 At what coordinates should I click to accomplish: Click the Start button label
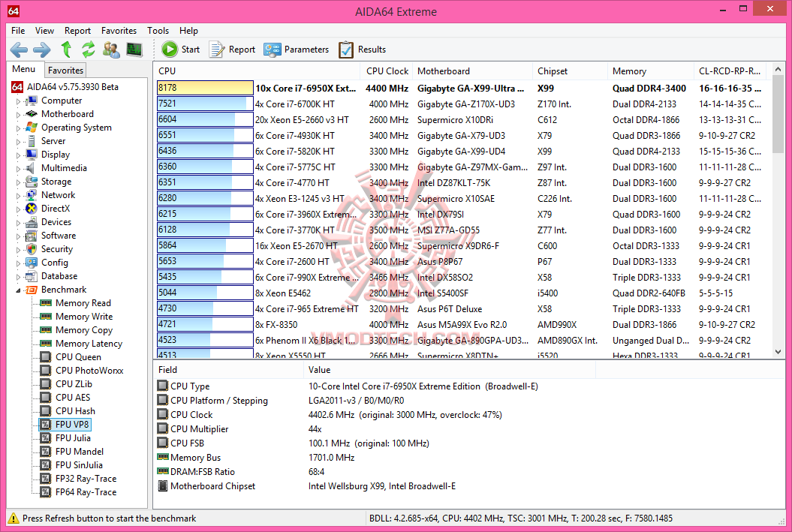click(x=191, y=50)
